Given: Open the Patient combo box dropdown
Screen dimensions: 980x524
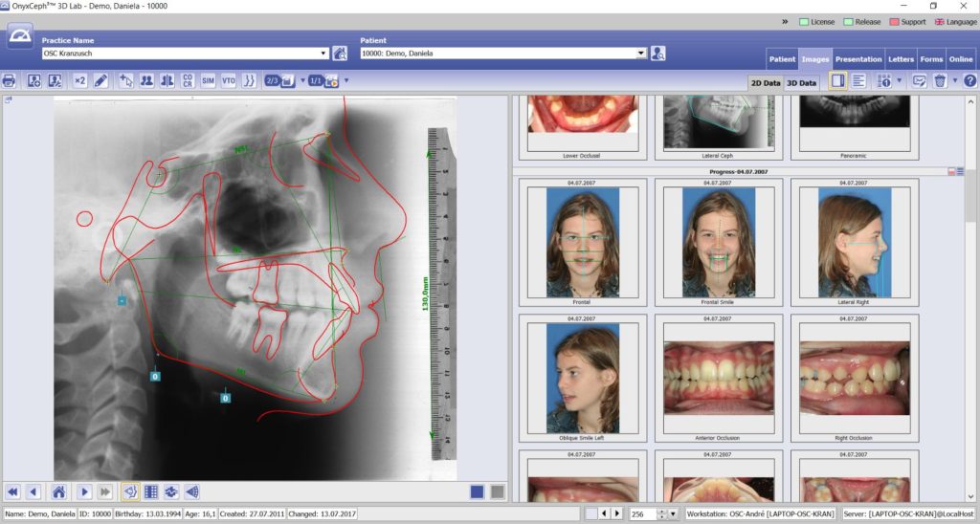Looking at the screenshot, I should [x=641, y=54].
